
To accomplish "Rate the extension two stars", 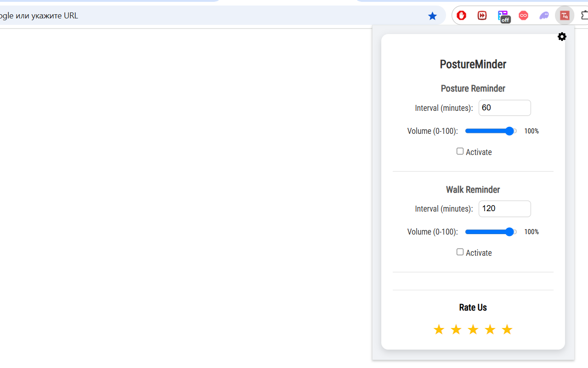I will 456,329.
